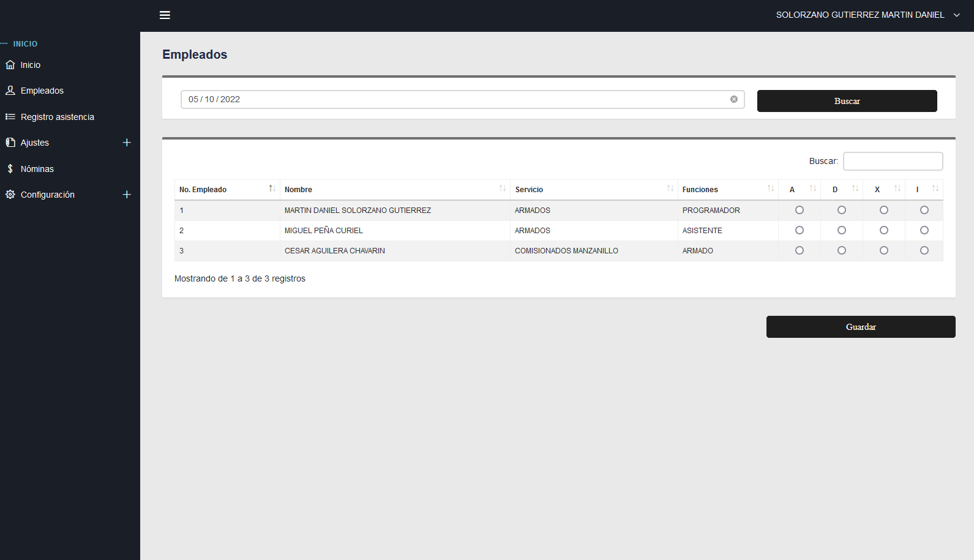This screenshot has height=560, width=974.
Task: Select radio A for Martin Daniel Solorzano
Action: pyautogui.click(x=800, y=210)
